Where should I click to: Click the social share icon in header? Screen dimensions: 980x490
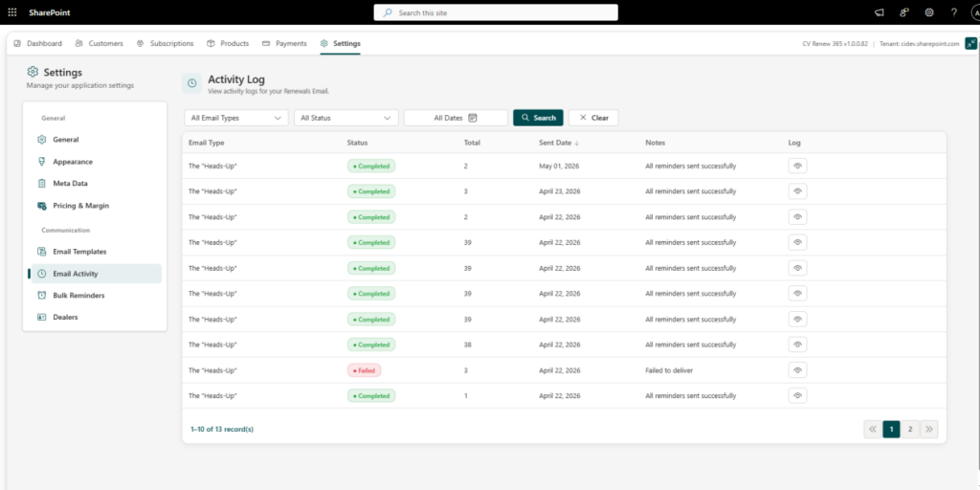[x=904, y=12]
